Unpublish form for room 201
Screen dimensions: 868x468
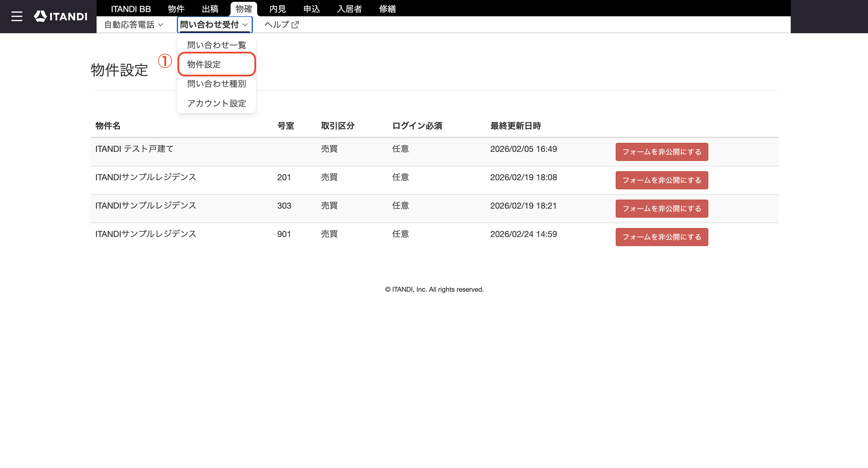[662, 180]
